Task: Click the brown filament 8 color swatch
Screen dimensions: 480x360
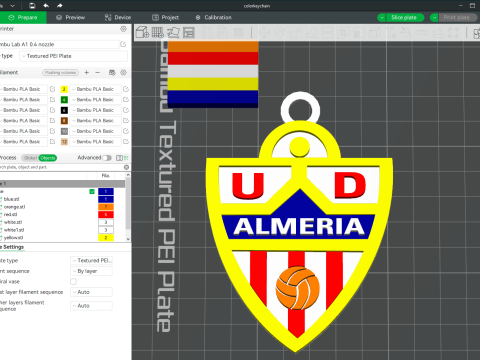Action: coord(64,121)
